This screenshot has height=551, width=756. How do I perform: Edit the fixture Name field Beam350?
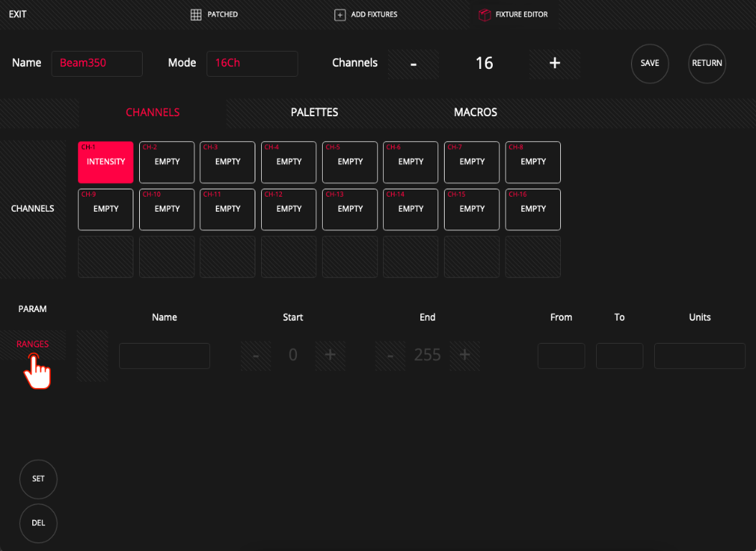tap(97, 64)
